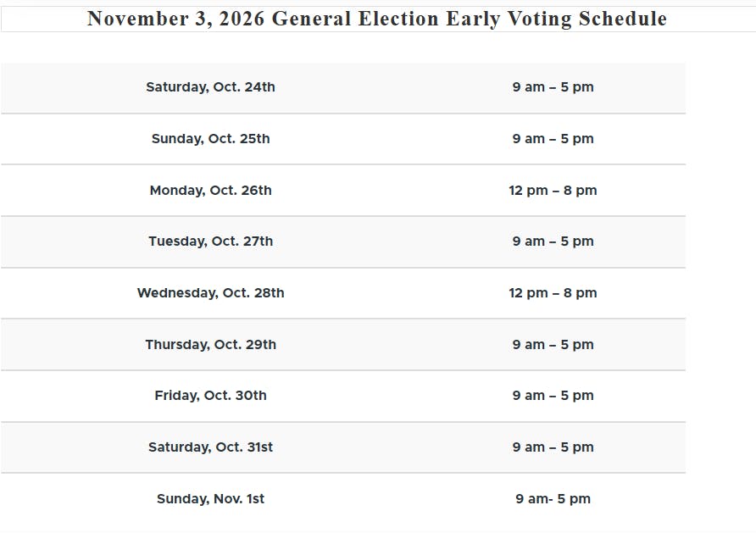This screenshot has height=533, width=756.
Task: Click the Early Voting Schedule heading
Action: coord(377,19)
